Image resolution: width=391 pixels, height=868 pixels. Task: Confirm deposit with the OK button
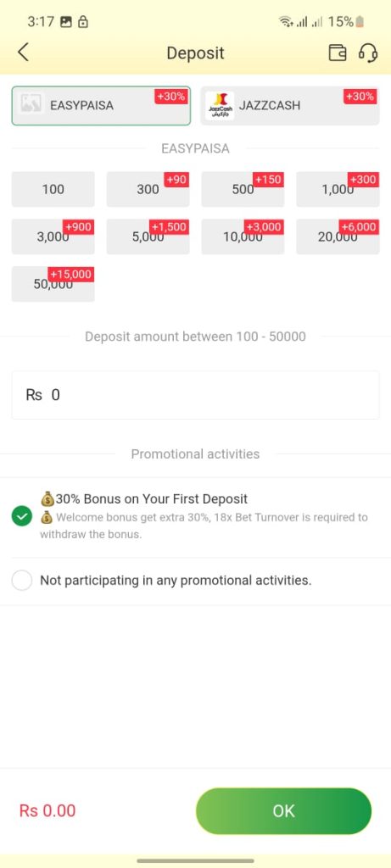[x=283, y=811]
